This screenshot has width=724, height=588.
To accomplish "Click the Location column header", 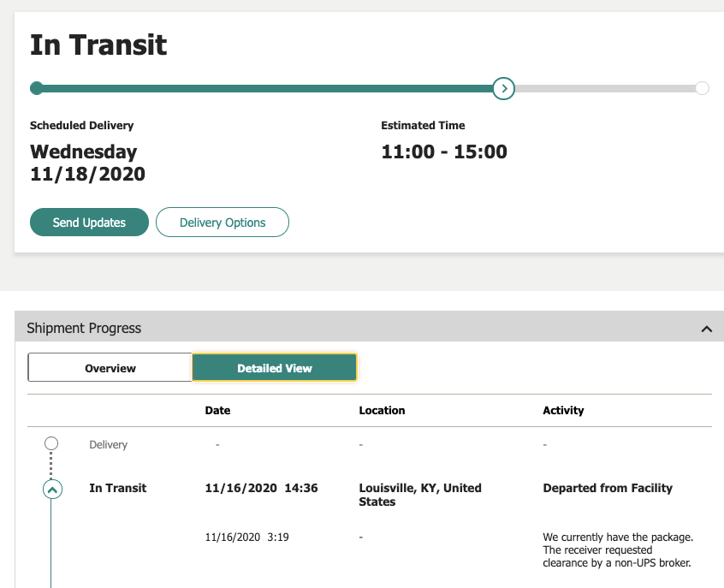I will (x=382, y=410).
